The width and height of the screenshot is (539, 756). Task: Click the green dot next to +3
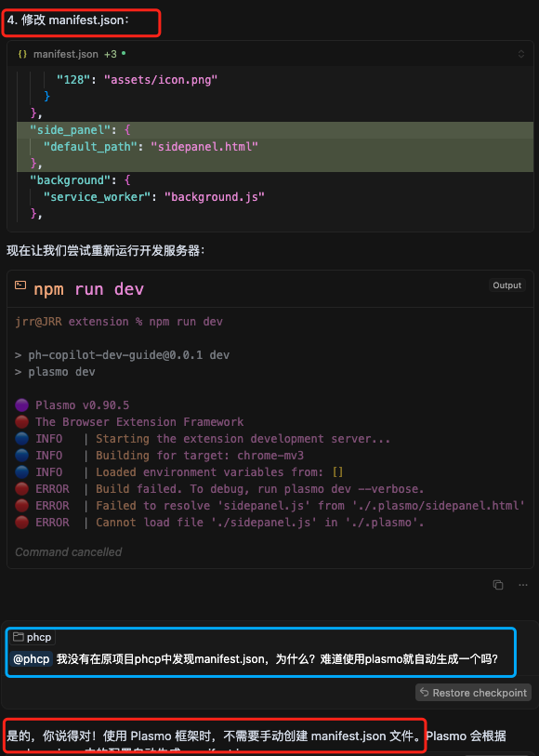coord(124,53)
